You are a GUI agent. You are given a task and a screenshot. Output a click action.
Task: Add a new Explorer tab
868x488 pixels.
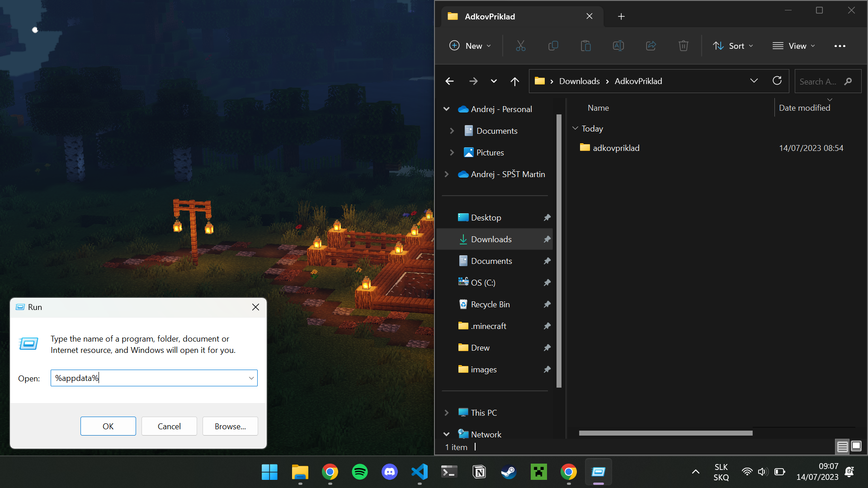(621, 16)
